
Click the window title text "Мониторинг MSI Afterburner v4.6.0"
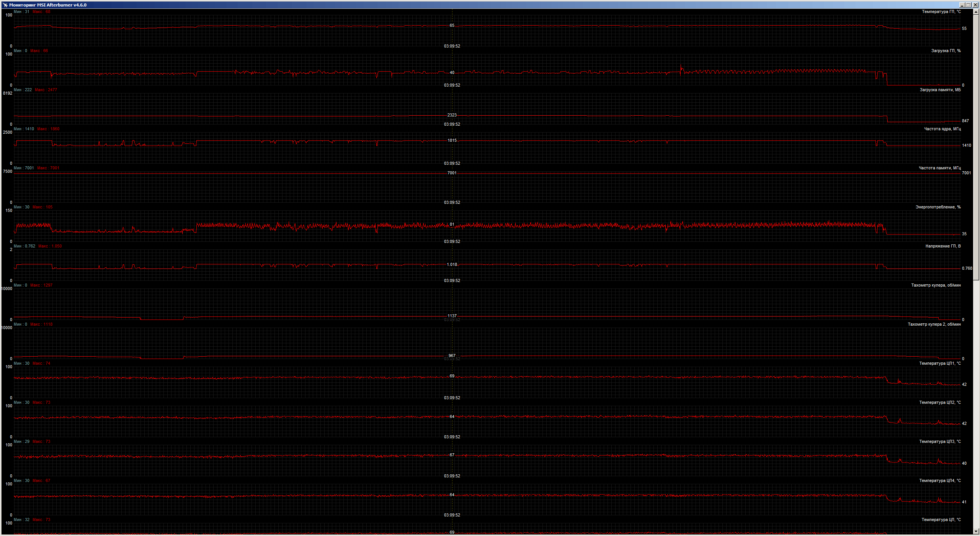pyautogui.click(x=48, y=5)
